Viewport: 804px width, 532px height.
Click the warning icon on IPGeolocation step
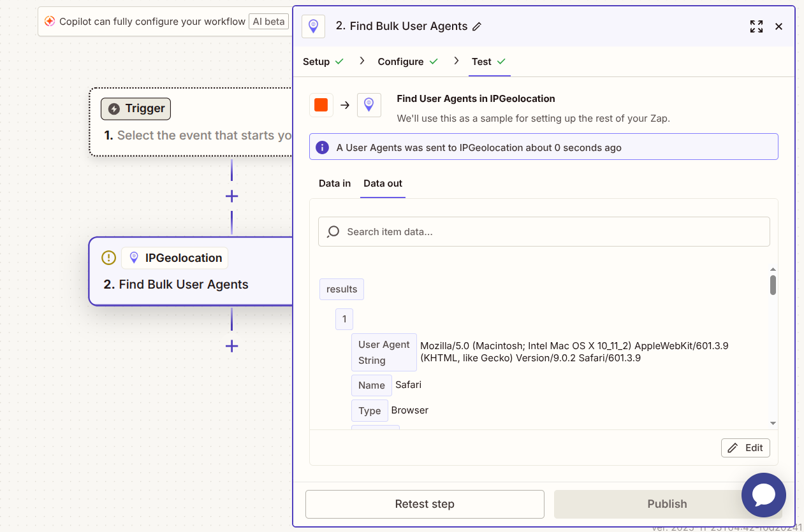pyautogui.click(x=109, y=258)
